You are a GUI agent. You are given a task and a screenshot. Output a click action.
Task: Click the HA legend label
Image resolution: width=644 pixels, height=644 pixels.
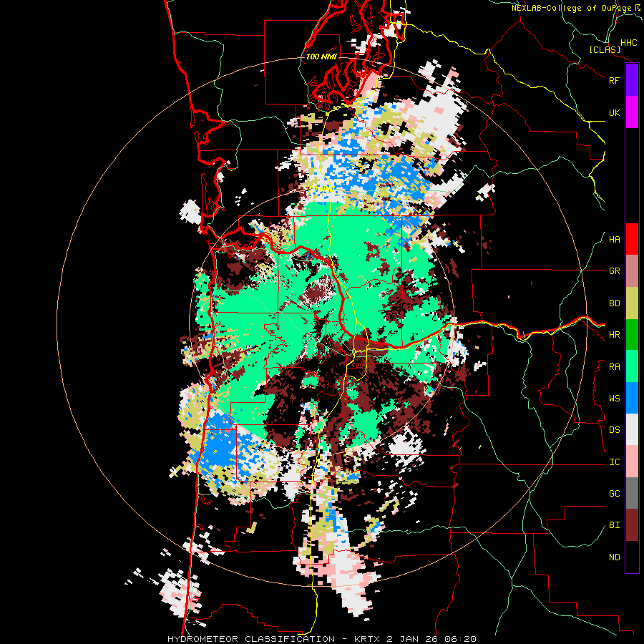(x=614, y=240)
